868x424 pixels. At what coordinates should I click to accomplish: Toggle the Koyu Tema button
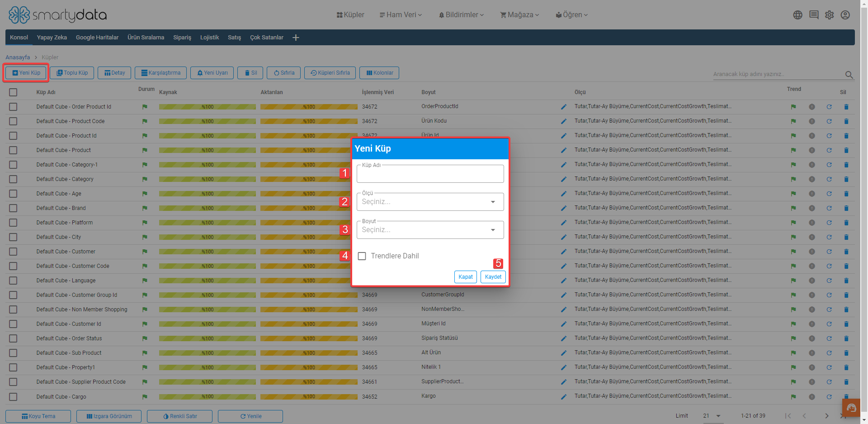pos(38,416)
